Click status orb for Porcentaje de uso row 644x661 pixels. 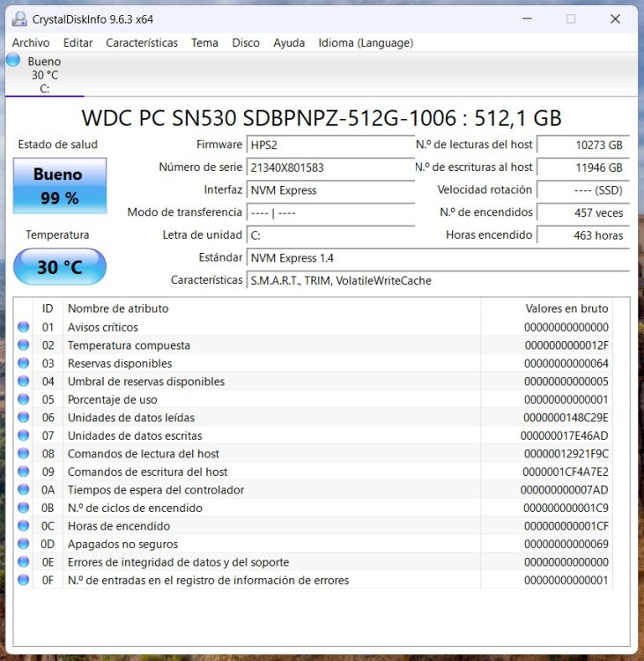coord(24,399)
